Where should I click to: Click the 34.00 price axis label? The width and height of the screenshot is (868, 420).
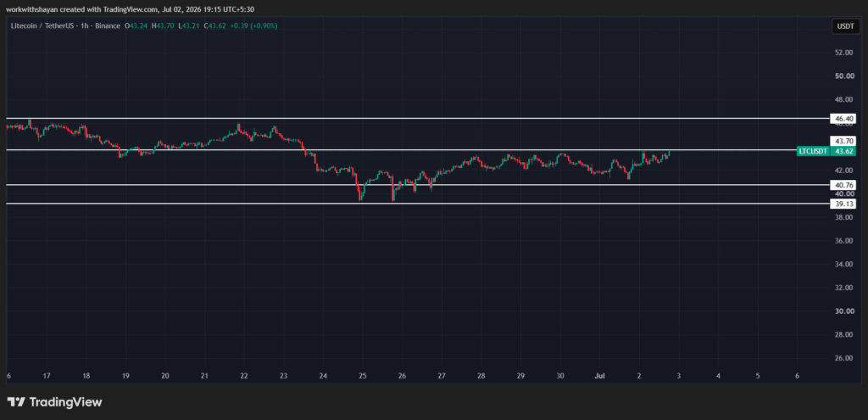[843, 264]
